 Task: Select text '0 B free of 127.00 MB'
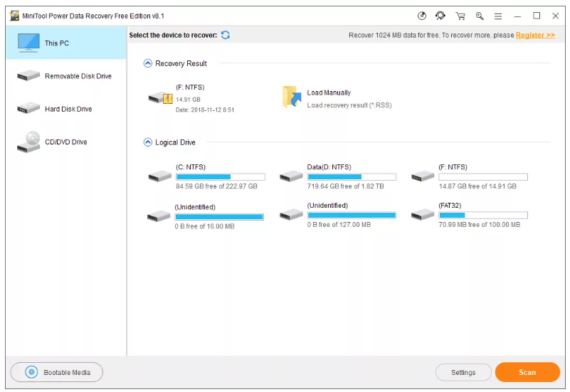[x=339, y=225]
